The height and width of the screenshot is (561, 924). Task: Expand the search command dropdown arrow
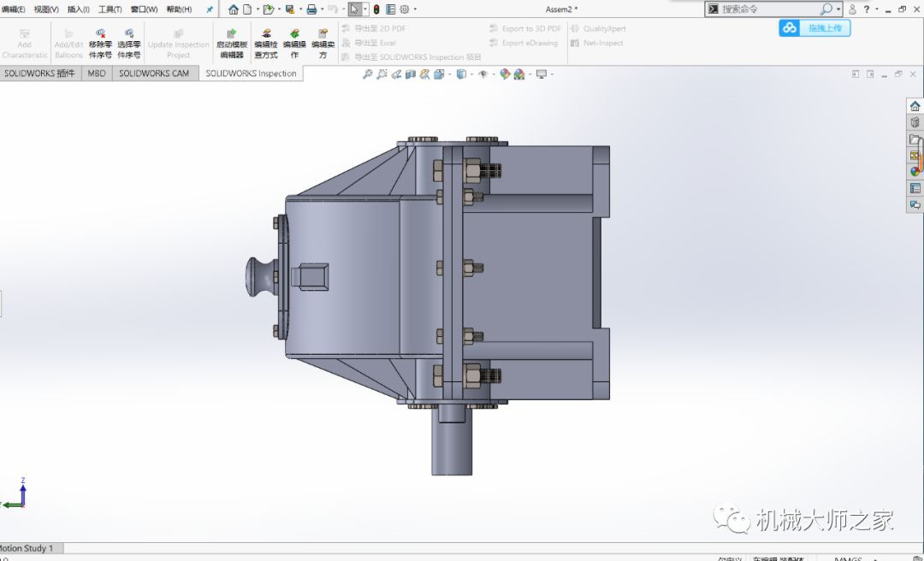[x=838, y=9]
